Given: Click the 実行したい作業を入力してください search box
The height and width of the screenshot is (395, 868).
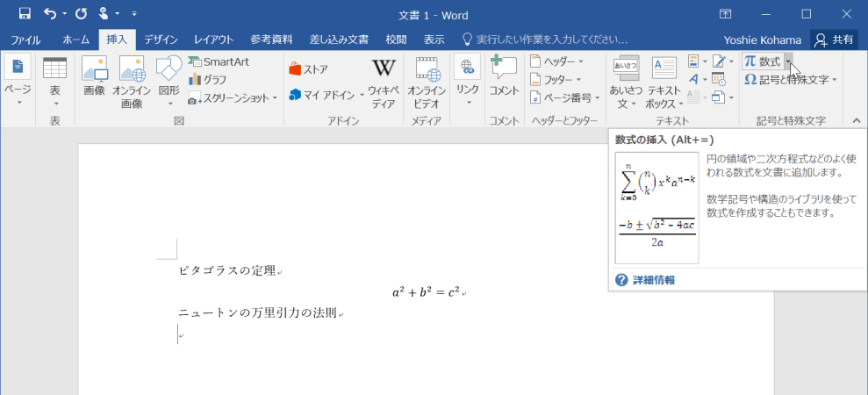Looking at the screenshot, I should click(x=545, y=39).
